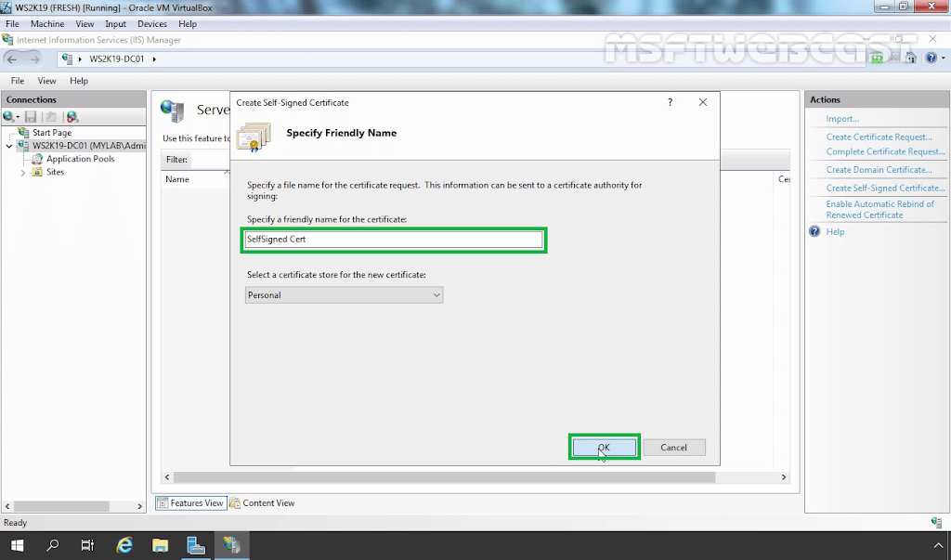Image resolution: width=951 pixels, height=560 pixels.
Task: Click the Application Pools icon in the tree
Action: coord(37,159)
